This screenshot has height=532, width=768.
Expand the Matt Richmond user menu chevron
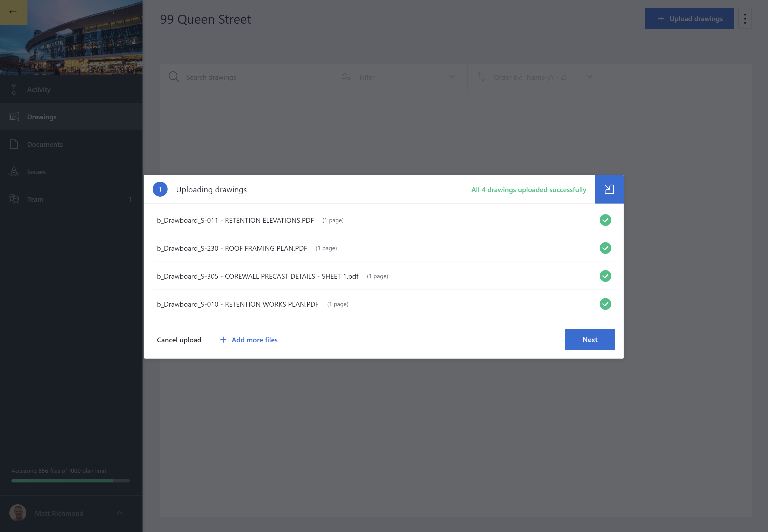tap(120, 513)
